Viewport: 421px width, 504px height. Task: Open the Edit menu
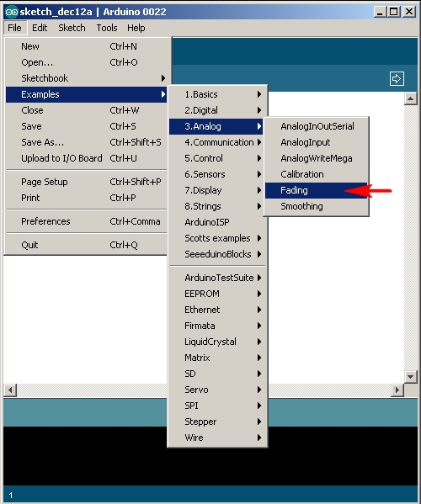pos(40,28)
